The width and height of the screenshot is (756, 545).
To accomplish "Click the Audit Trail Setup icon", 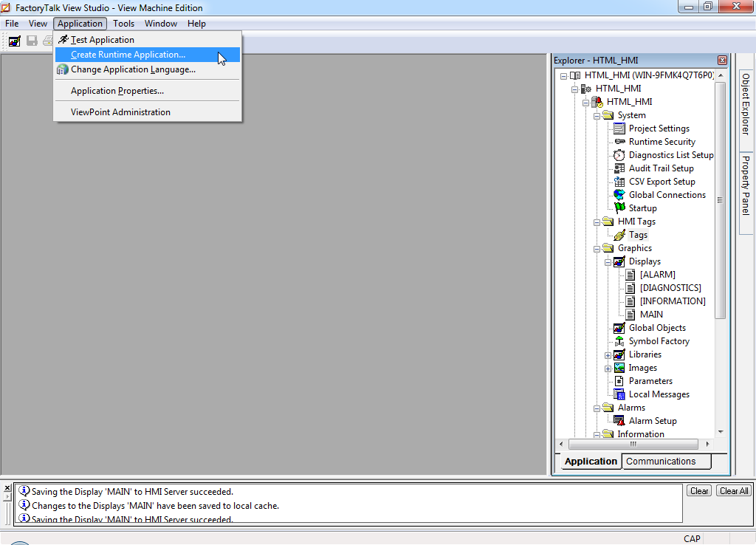I will click(x=619, y=168).
